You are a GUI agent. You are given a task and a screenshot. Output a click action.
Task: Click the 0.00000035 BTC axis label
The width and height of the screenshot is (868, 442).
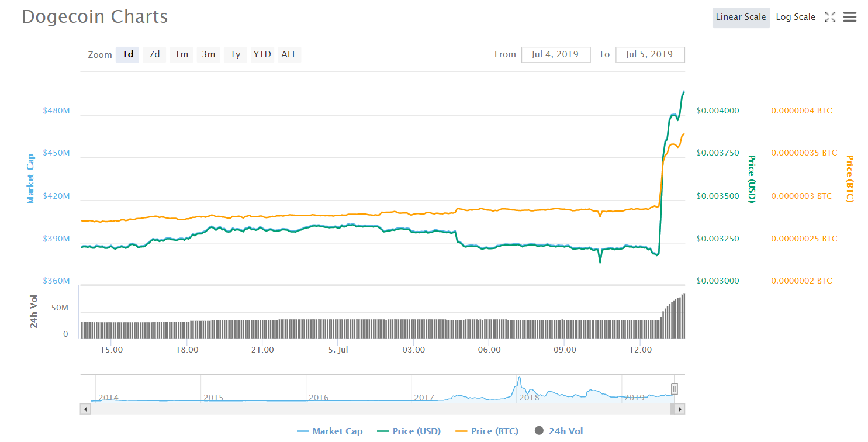click(x=804, y=153)
